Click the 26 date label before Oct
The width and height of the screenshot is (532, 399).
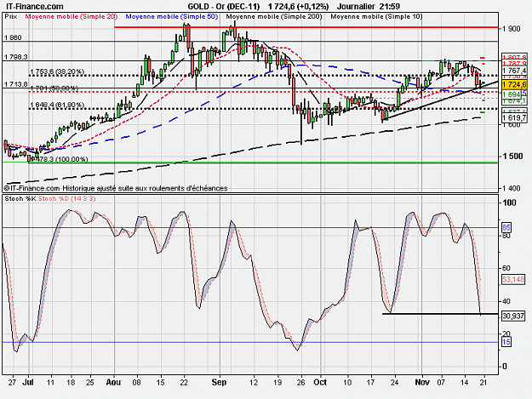click(x=301, y=382)
